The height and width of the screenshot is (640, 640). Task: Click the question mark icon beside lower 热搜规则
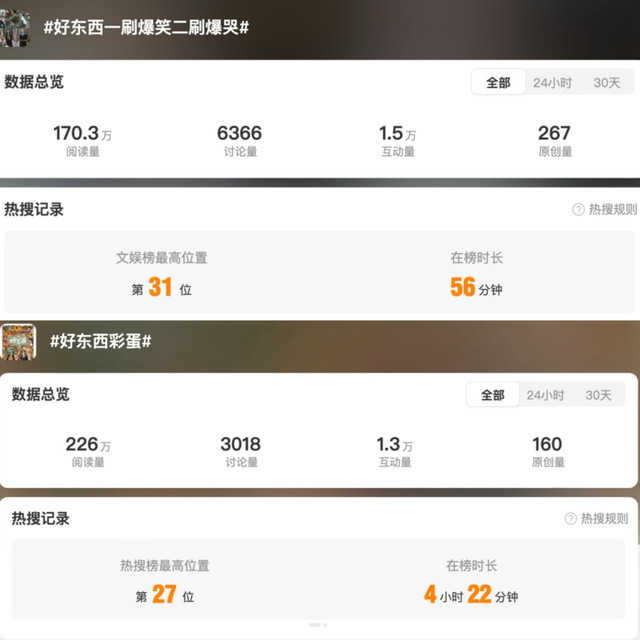point(570,518)
